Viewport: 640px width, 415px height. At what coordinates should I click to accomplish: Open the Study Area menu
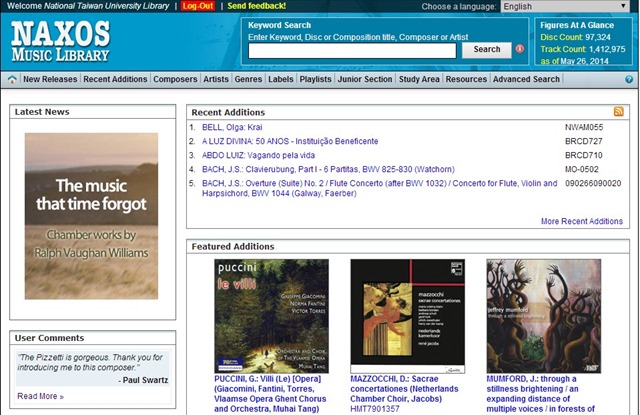click(419, 79)
